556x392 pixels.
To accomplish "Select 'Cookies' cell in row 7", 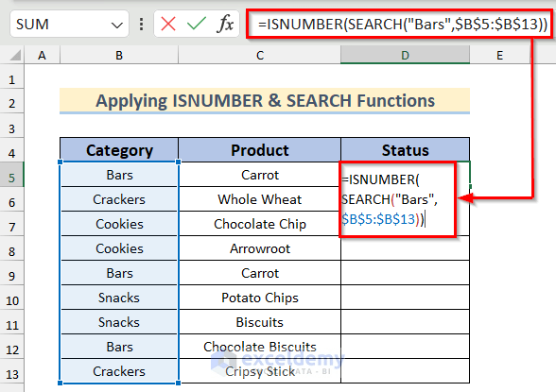I will click(119, 224).
